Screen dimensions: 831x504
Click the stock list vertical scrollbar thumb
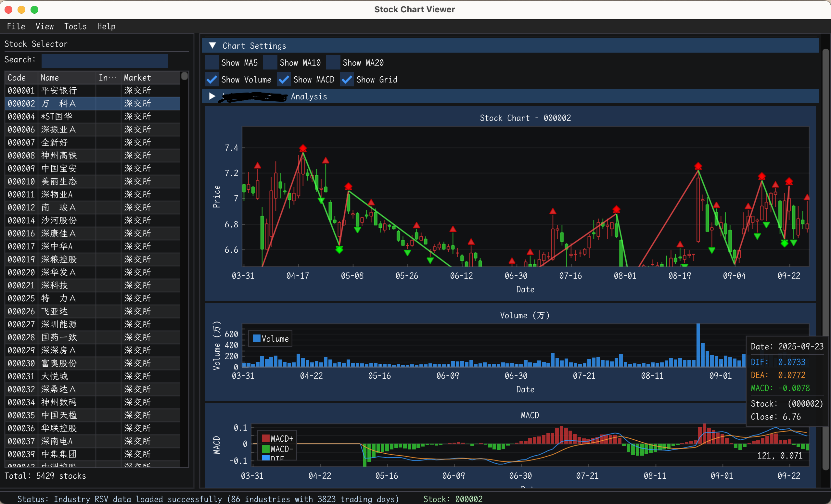tap(184, 76)
